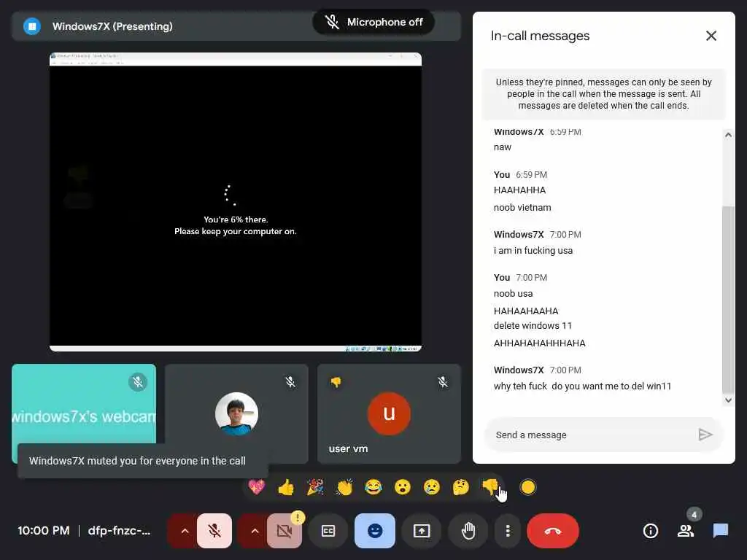Open more options menu
Viewport: 747px width, 560px height.
[x=508, y=531]
